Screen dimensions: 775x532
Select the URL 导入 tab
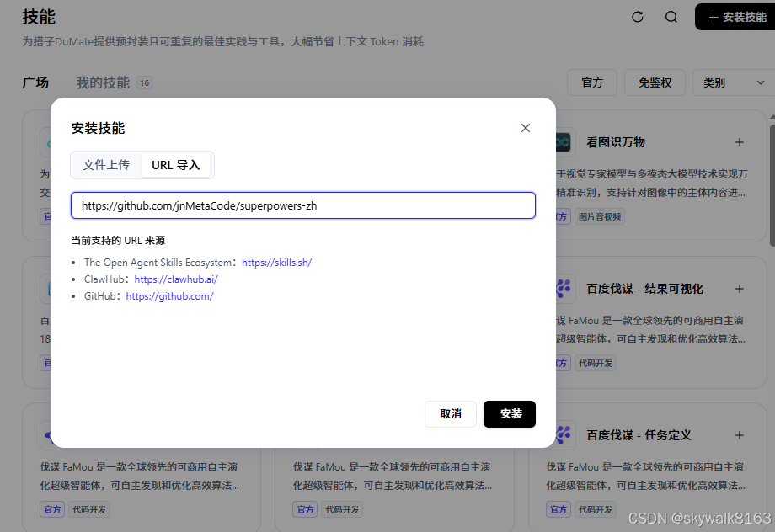tap(176, 165)
